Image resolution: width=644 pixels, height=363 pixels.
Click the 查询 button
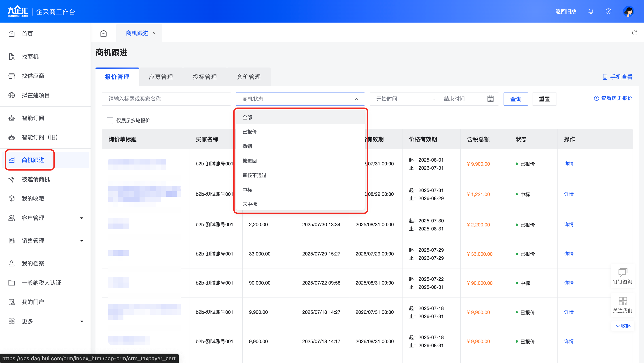pyautogui.click(x=516, y=99)
